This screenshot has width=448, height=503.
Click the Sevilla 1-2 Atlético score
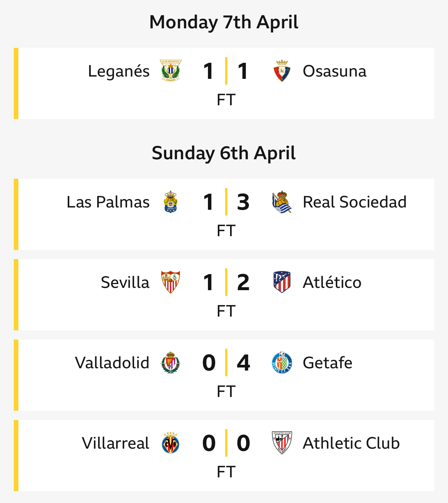pyautogui.click(x=226, y=282)
